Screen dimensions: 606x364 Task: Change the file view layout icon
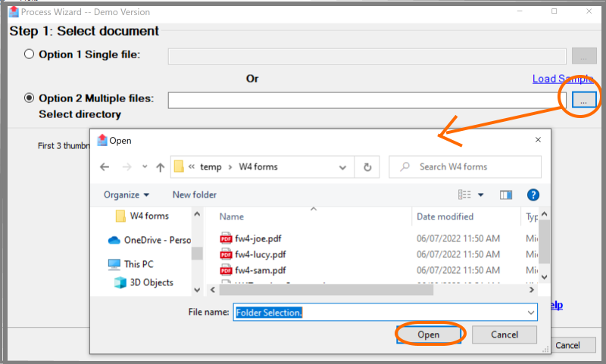(x=464, y=194)
